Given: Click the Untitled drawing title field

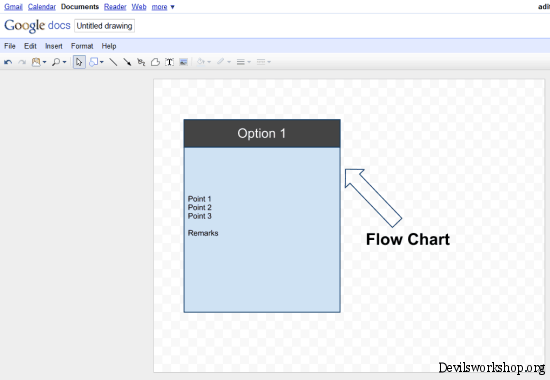Looking at the screenshot, I should [x=105, y=26].
